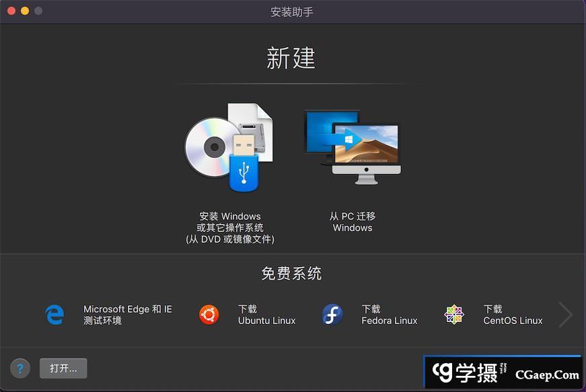Image resolution: width=586 pixels, height=392 pixels.
Task: Click the DVD and USB installer icon
Action: click(229, 147)
